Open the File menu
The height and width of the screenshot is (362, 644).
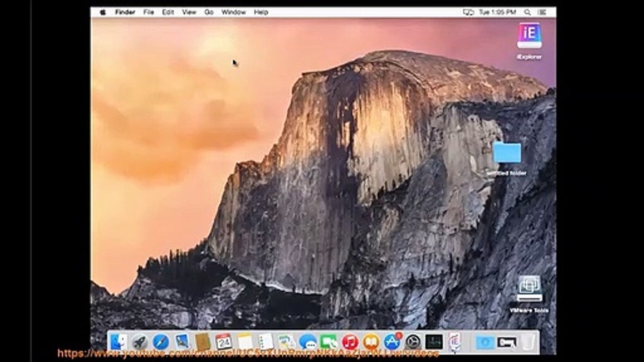pos(148,12)
